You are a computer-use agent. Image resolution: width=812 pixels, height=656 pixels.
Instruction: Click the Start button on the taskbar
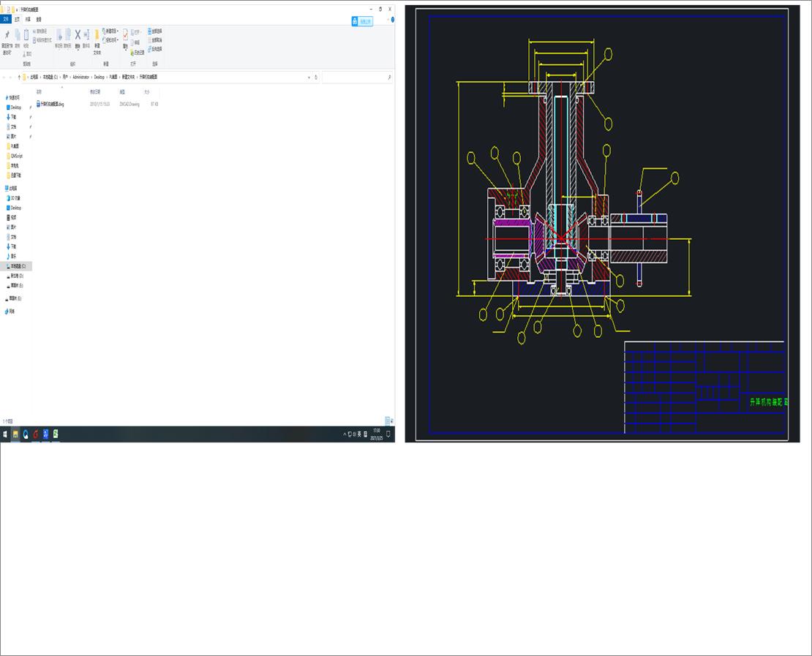(5, 434)
